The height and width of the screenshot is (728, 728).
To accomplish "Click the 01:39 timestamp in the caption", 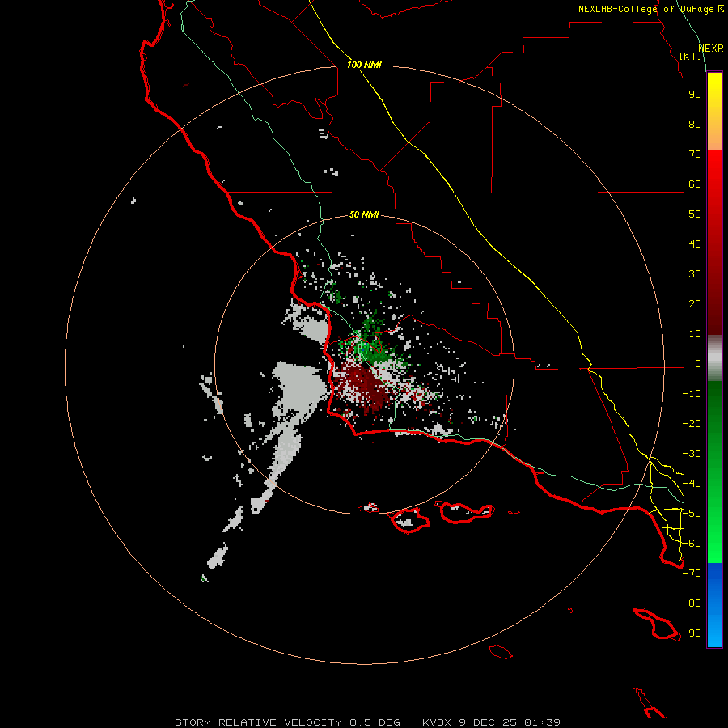I will click(542, 722).
